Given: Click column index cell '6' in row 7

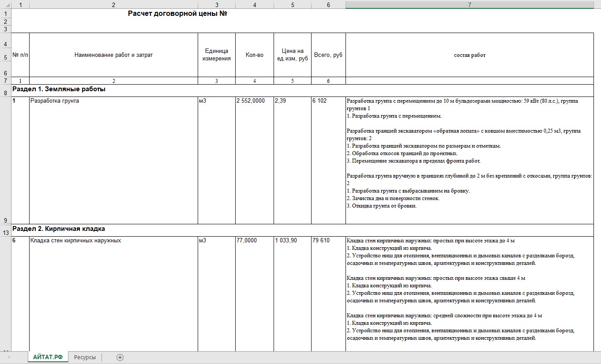Looking at the screenshot, I should (x=328, y=81).
